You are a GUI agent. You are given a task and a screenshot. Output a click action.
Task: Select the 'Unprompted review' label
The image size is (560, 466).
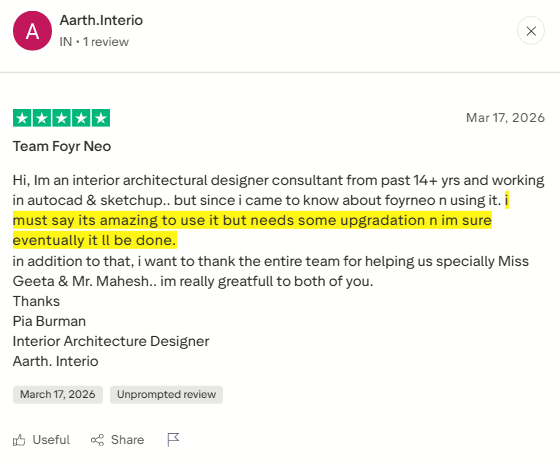[166, 395]
